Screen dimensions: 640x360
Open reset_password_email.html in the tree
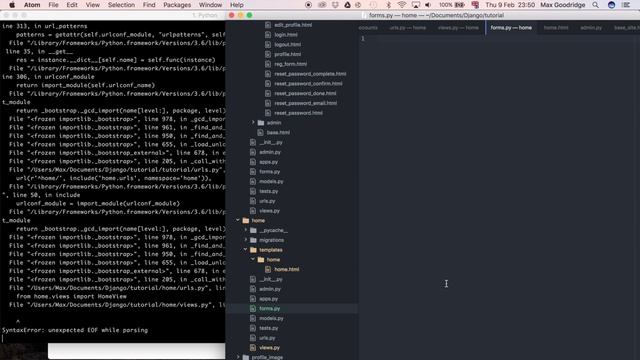[x=305, y=103]
